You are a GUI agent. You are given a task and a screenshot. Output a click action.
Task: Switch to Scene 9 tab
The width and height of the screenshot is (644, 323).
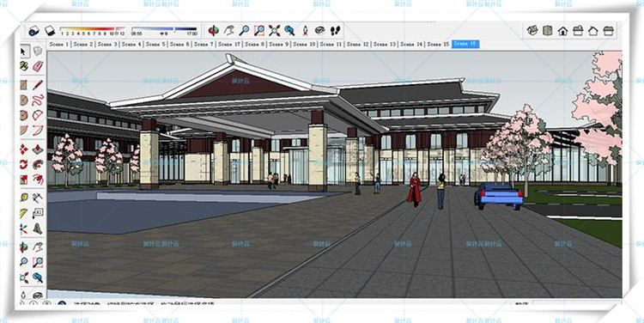tap(279, 44)
